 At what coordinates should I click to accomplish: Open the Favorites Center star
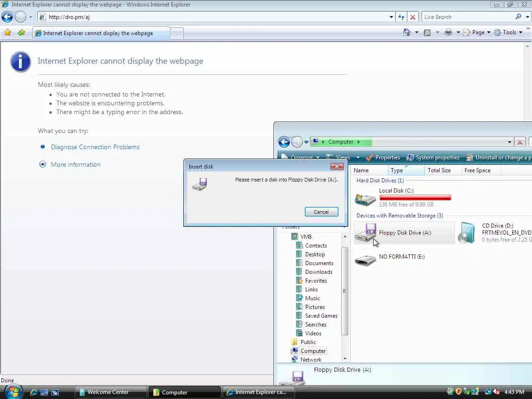point(7,33)
